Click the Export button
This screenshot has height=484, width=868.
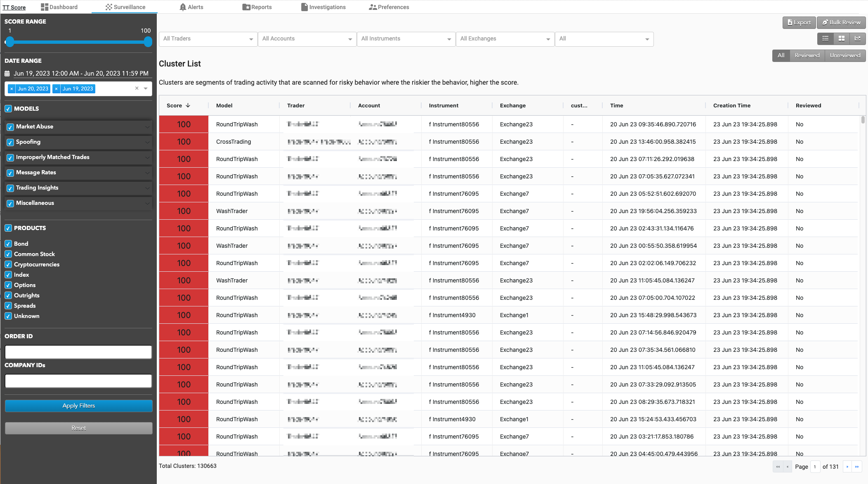pyautogui.click(x=799, y=22)
